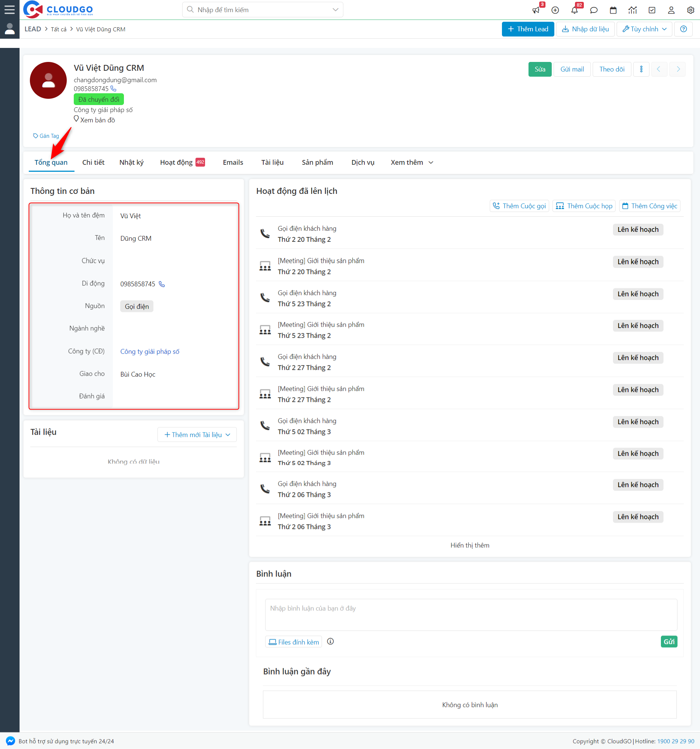Click the comment text input box
The height and width of the screenshot is (749, 700).
pos(471,614)
